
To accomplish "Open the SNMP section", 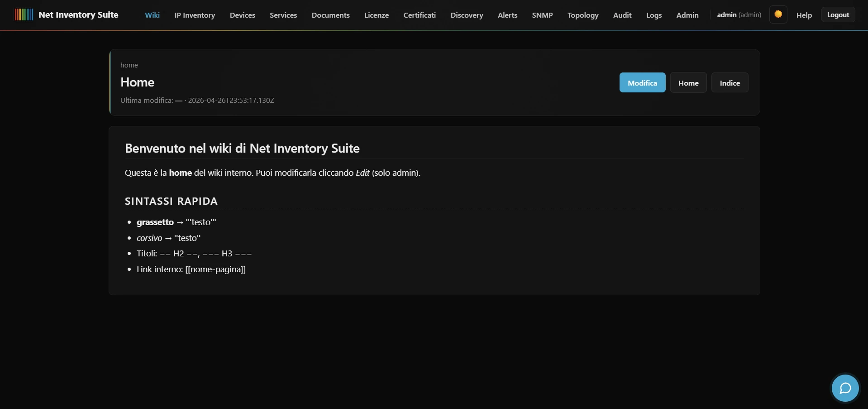I will click(542, 15).
